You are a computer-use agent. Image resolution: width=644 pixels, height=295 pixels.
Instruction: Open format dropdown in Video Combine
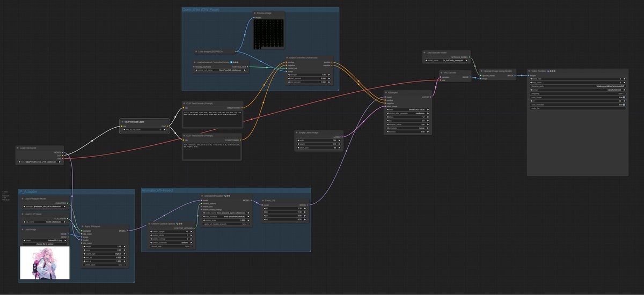coord(577,90)
